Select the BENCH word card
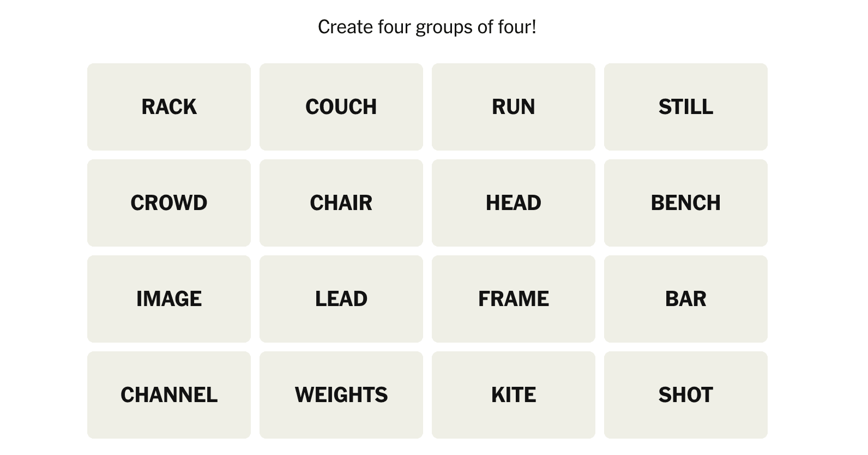This screenshot has width=868, height=455. [x=686, y=203]
